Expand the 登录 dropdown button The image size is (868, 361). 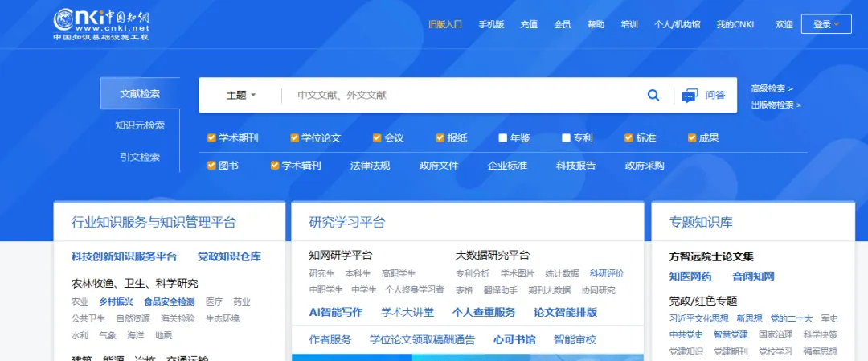click(826, 24)
